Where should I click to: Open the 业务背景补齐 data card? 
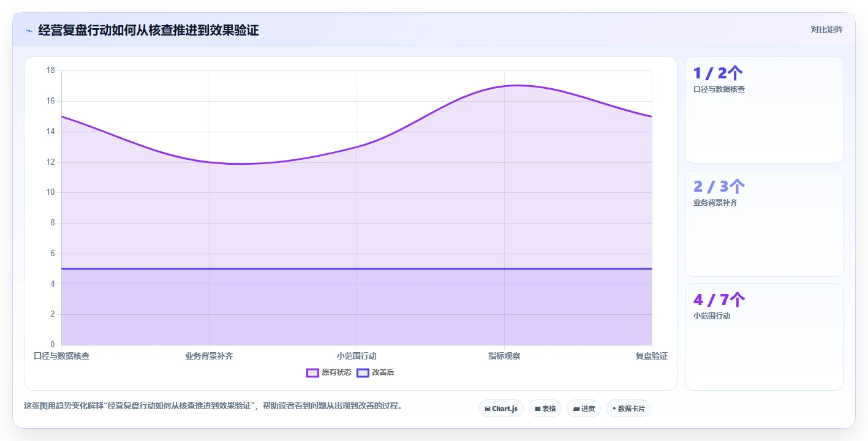click(x=764, y=224)
